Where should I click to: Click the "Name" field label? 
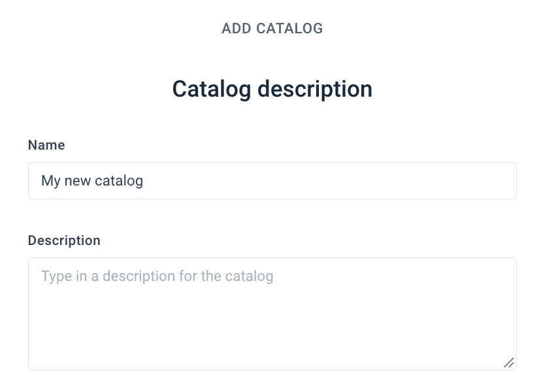tap(46, 145)
